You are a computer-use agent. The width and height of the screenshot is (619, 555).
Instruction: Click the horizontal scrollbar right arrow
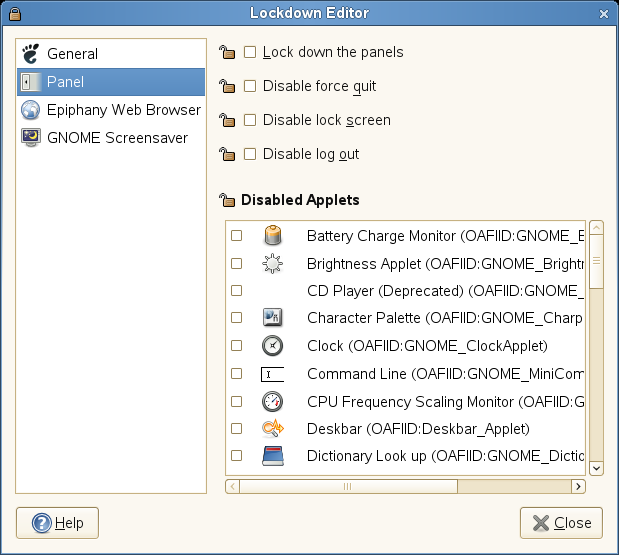click(x=578, y=486)
